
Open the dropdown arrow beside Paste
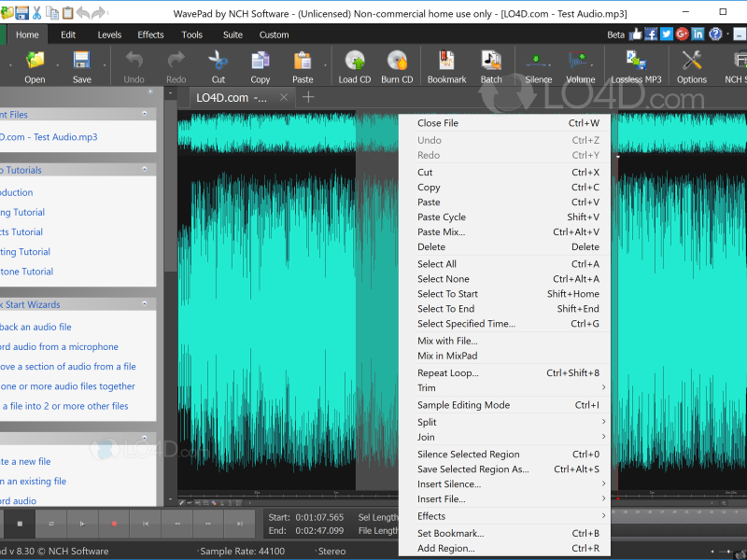(326, 65)
